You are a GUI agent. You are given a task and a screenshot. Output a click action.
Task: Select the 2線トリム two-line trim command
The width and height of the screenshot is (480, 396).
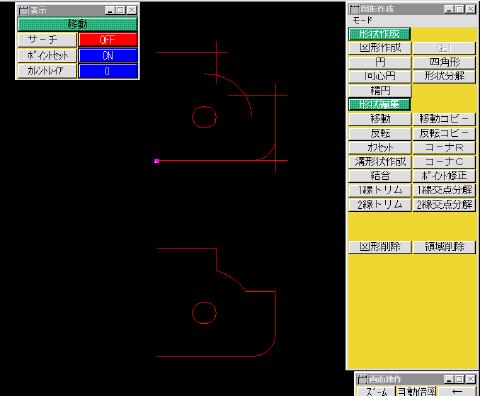pos(380,205)
